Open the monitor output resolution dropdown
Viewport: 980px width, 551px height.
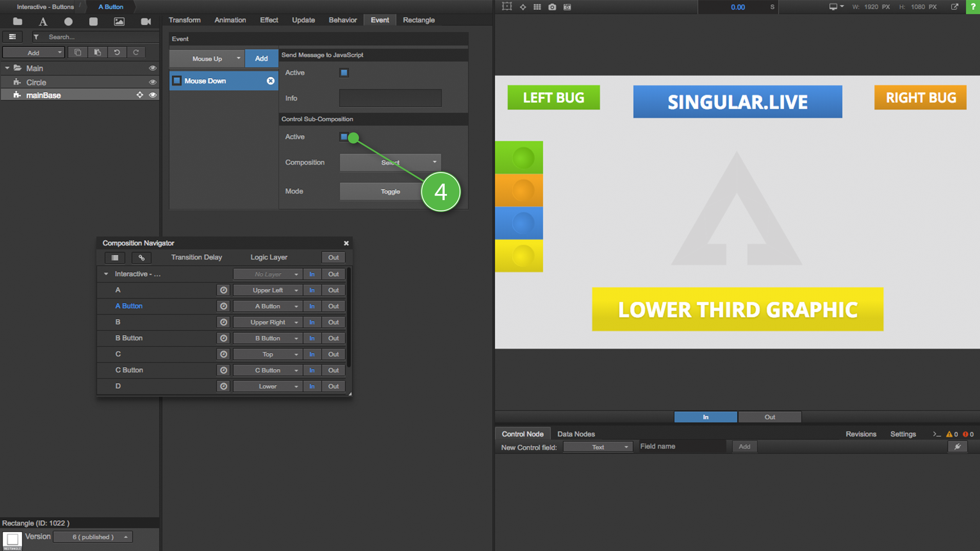(836, 7)
